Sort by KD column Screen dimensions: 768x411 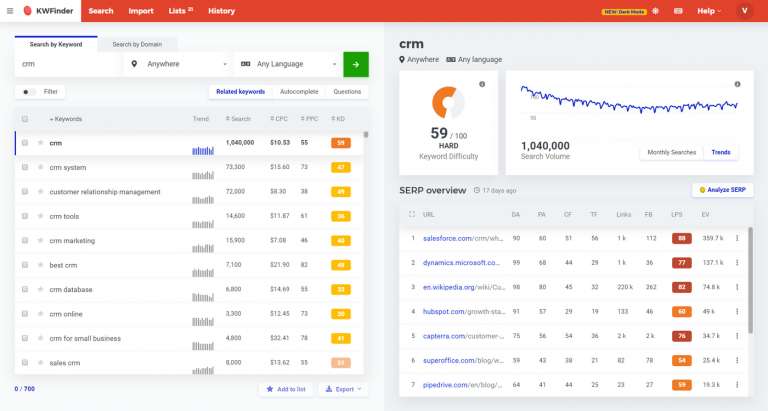click(x=338, y=119)
